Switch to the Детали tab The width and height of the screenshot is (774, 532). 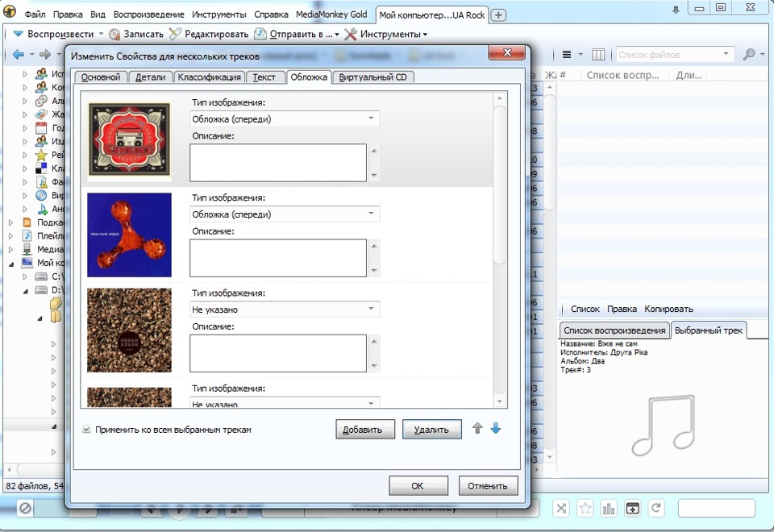151,77
